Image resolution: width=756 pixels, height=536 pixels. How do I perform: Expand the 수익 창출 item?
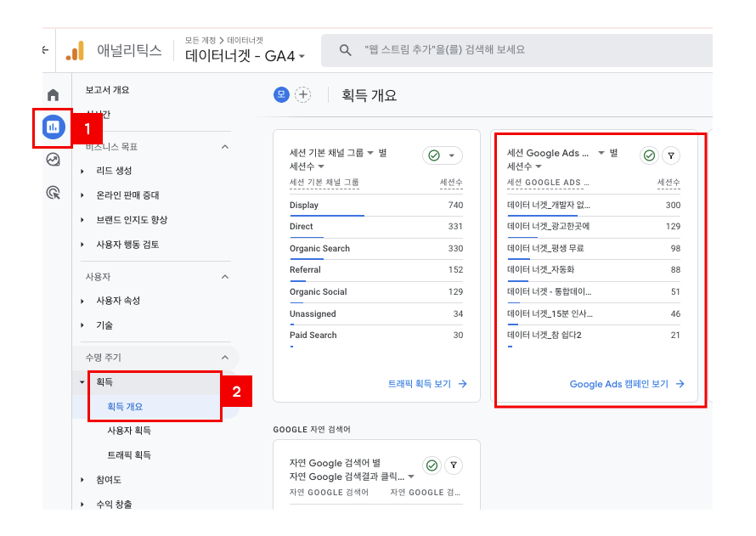82,505
